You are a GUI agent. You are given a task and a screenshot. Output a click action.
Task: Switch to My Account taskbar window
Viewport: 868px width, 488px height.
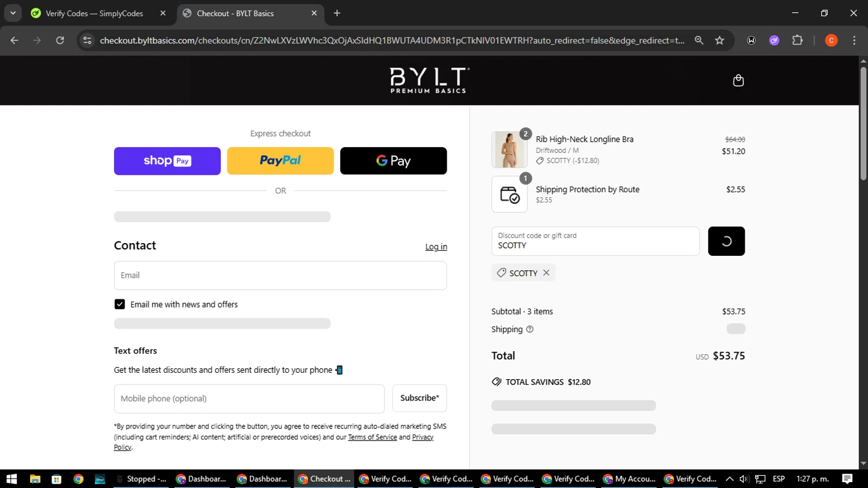(630, 479)
